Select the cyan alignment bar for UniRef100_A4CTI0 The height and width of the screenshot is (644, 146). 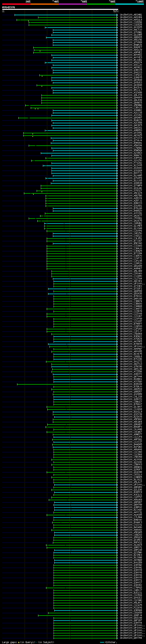pos(85,30)
